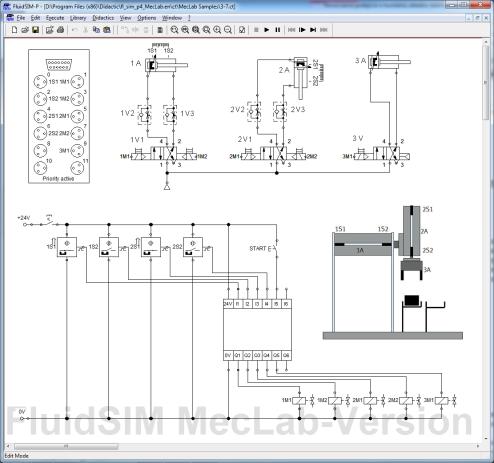This screenshot has height=463, width=494.
Task: Click the Zoom in magnifier icon
Action: coord(217,30)
